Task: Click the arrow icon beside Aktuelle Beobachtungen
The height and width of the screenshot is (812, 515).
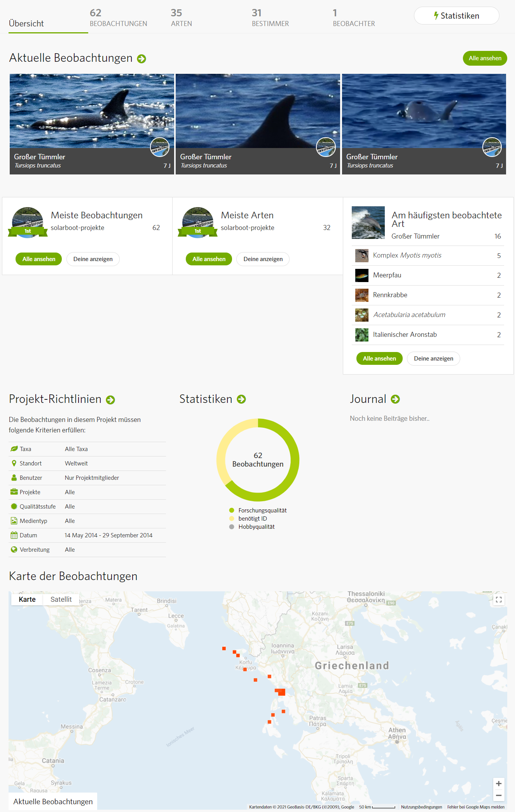Action: point(141,59)
